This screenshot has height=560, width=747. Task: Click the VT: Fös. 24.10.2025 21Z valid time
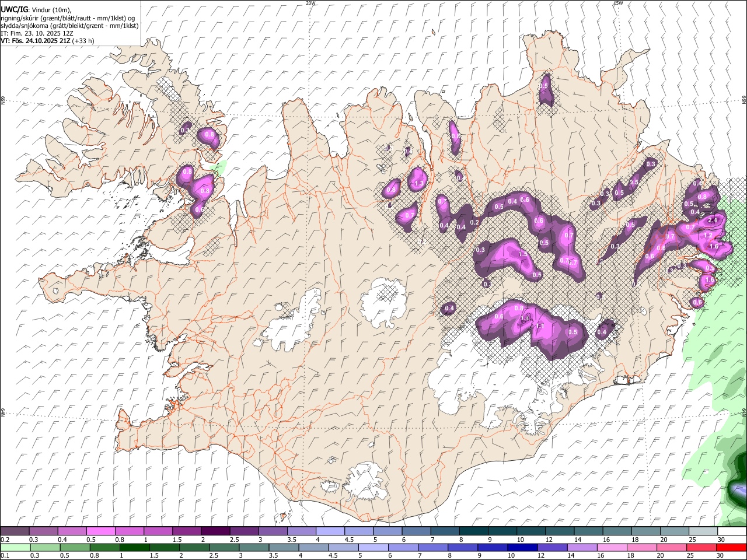36,41
